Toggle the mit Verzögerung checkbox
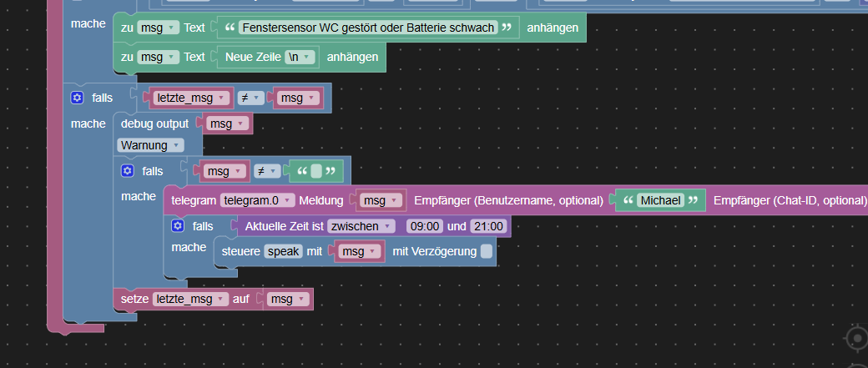 486,251
